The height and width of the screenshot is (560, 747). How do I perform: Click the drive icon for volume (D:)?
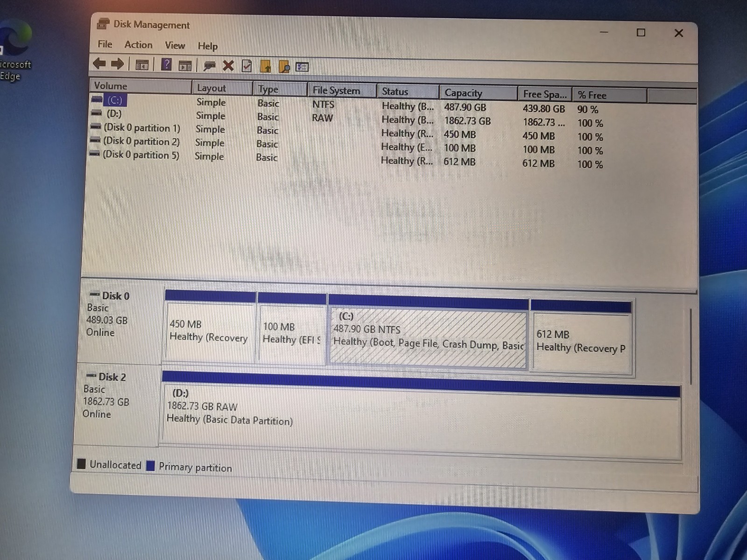pos(96,113)
